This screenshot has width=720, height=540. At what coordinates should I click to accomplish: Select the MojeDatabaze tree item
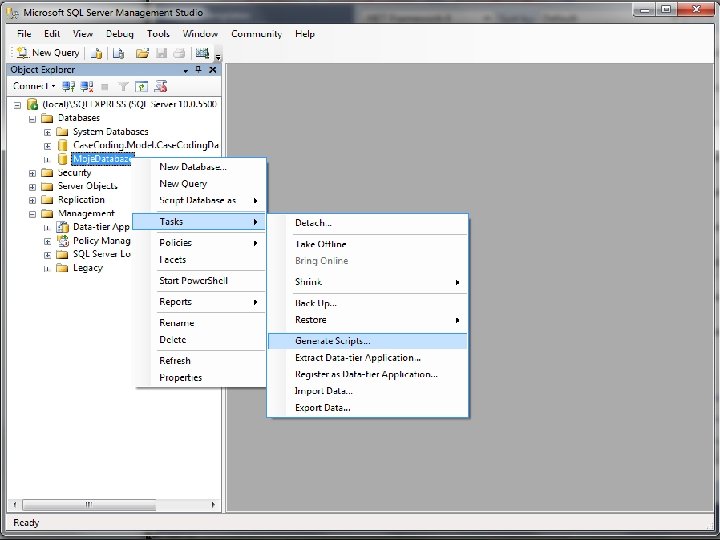coord(102,159)
